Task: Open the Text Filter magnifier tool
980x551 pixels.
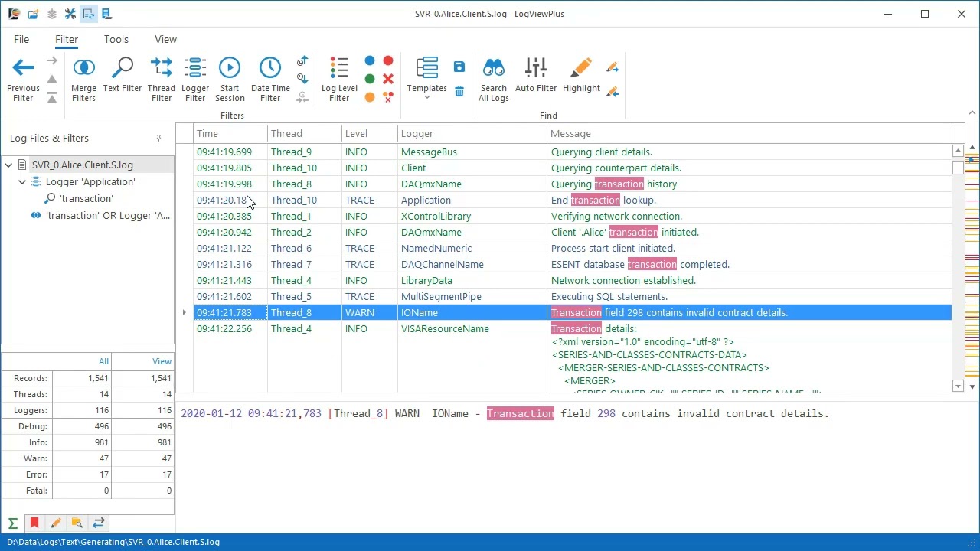Action: [x=122, y=75]
